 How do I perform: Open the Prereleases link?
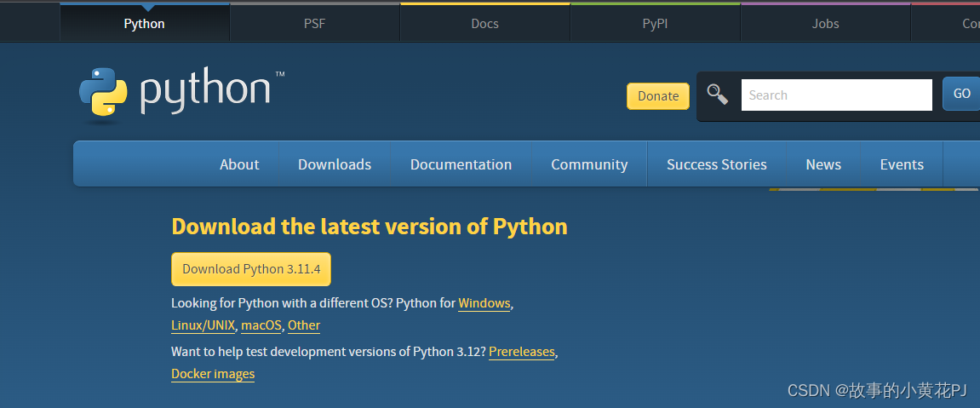[x=522, y=352]
